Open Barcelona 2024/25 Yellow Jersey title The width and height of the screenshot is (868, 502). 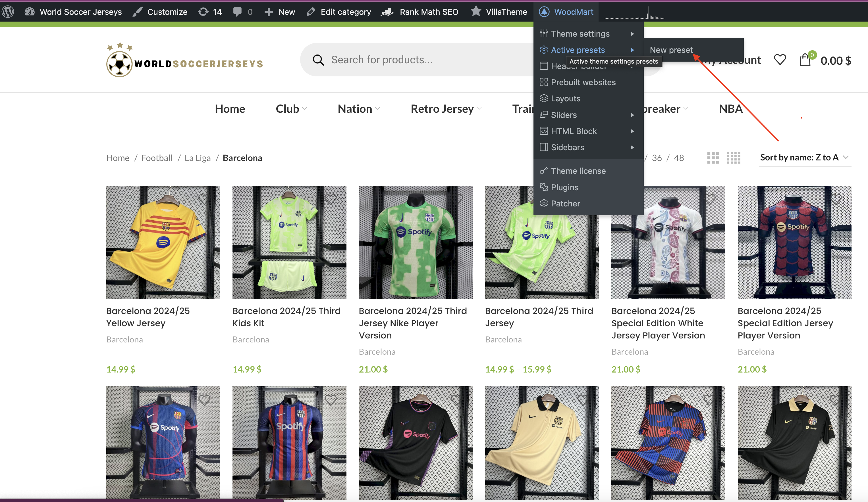pyautogui.click(x=148, y=317)
